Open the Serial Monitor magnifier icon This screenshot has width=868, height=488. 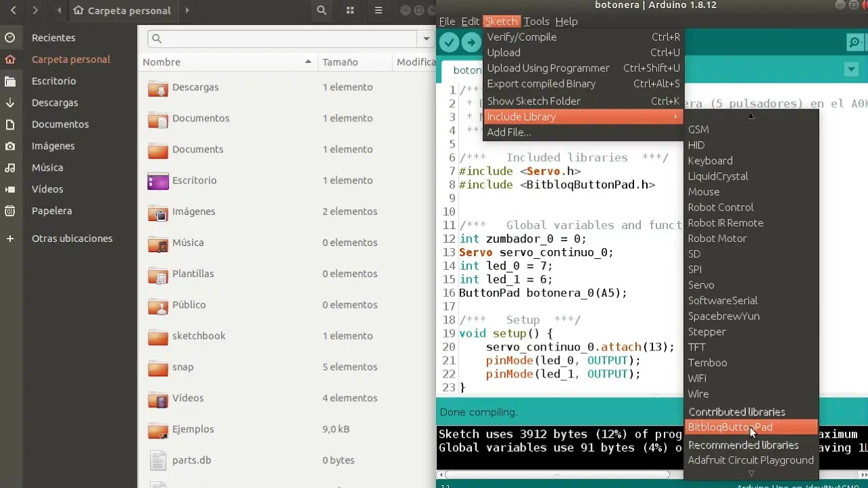tap(854, 43)
